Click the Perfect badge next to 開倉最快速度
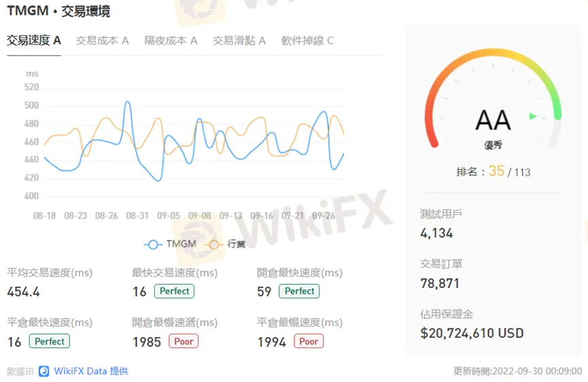588x382 pixels. coord(299,292)
